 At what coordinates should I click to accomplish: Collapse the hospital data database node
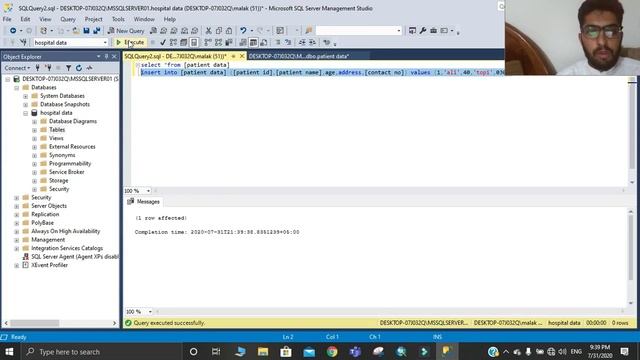25,113
